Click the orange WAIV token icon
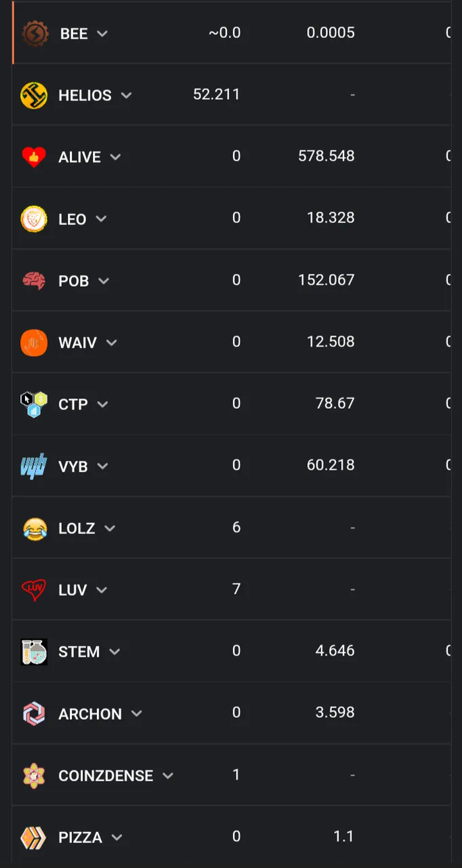Viewport: 462px width, 868px height. point(34,342)
